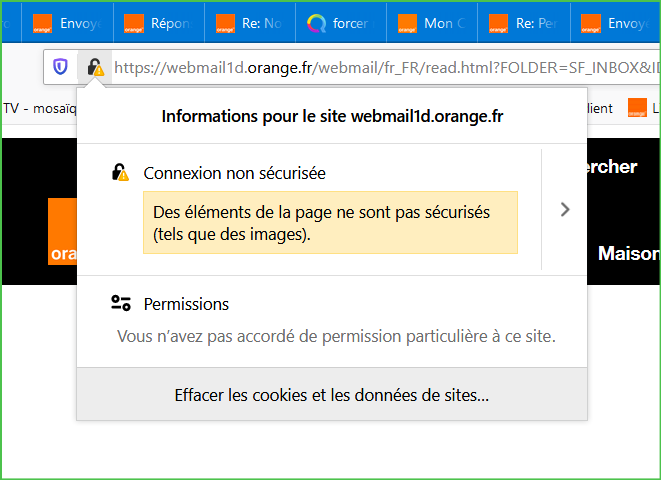The image size is (661, 480).
Task: Click the Orange bookmark icon at right of bookmarks bar
Action: [636, 108]
